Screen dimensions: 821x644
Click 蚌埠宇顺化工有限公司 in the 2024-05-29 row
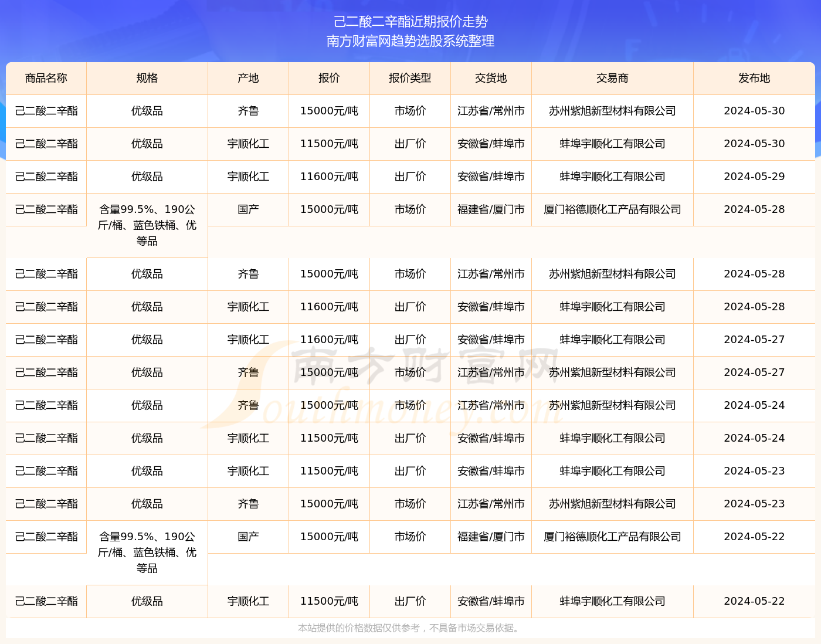(612, 177)
